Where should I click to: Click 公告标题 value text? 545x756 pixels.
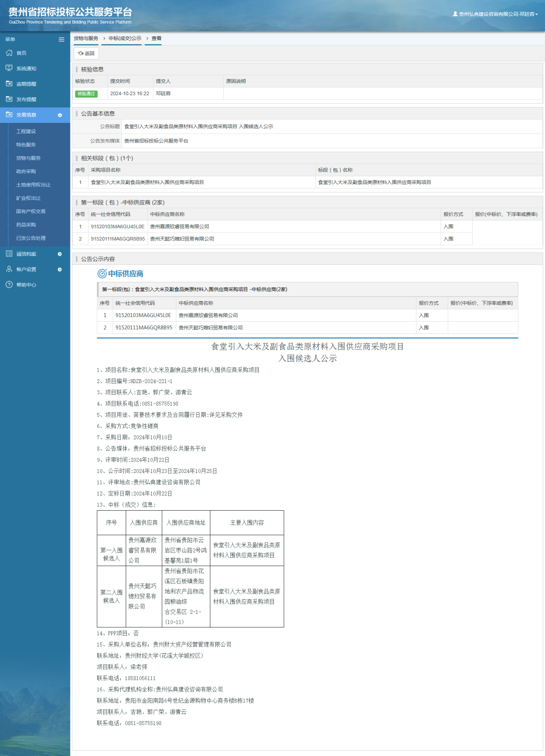[x=199, y=127]
